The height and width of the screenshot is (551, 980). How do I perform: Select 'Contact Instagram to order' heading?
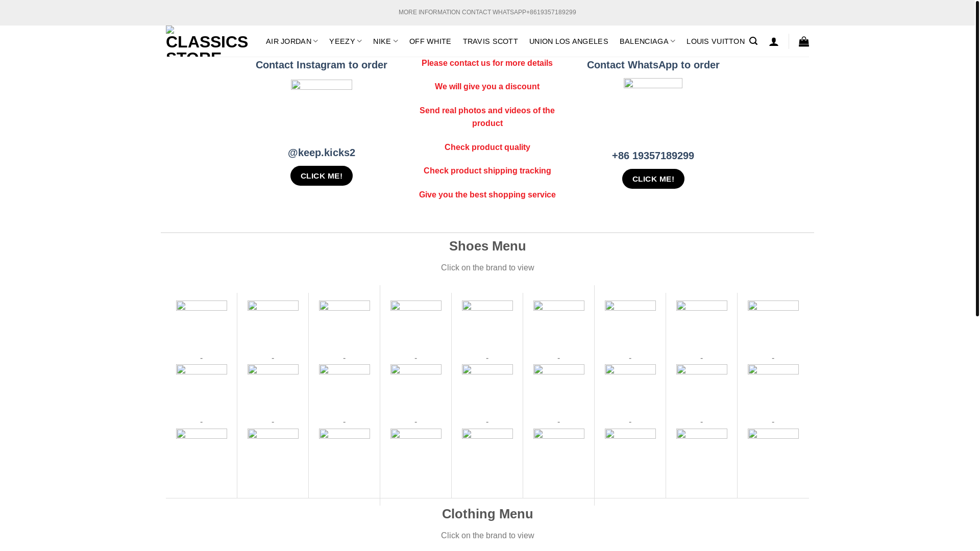tap(322, 65)
